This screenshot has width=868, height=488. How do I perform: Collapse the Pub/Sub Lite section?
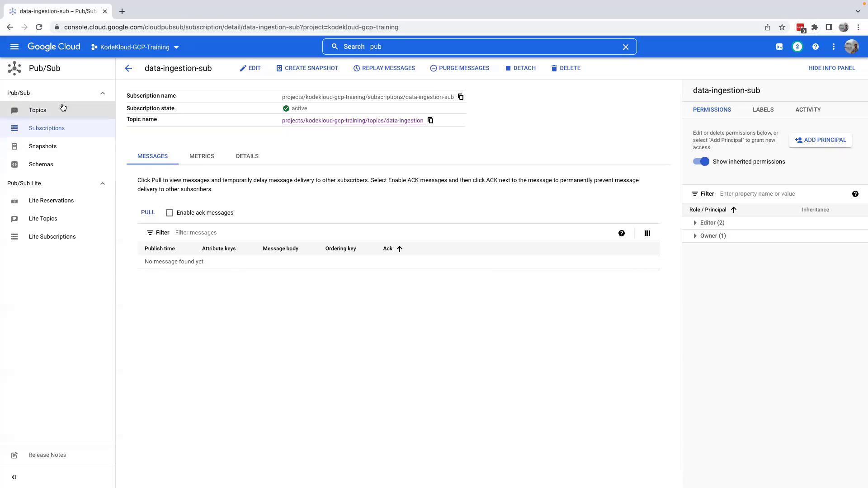102,183
